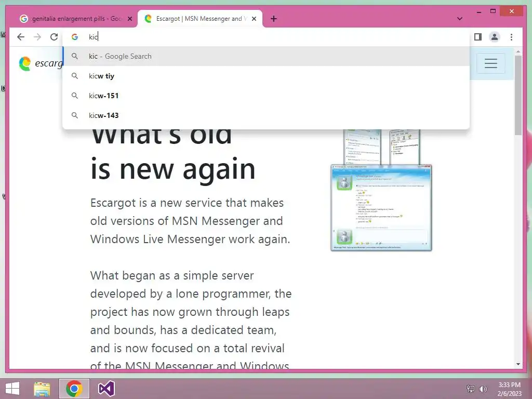Go back with the browser back arrow
Screen dimensions: 532x399
pyautogui.click(x=21, y=37)
